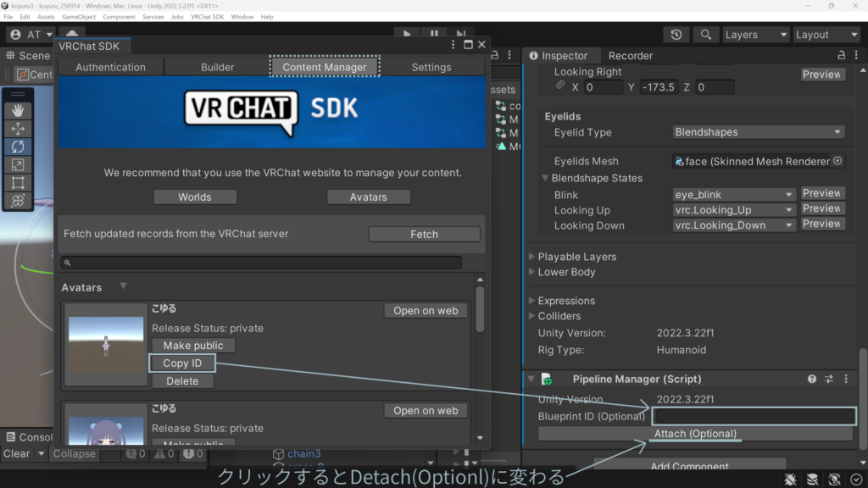This screenshot has height=488, width=868.
Task: Click the Pipeline Manager script icon
Action: [547, 379]
